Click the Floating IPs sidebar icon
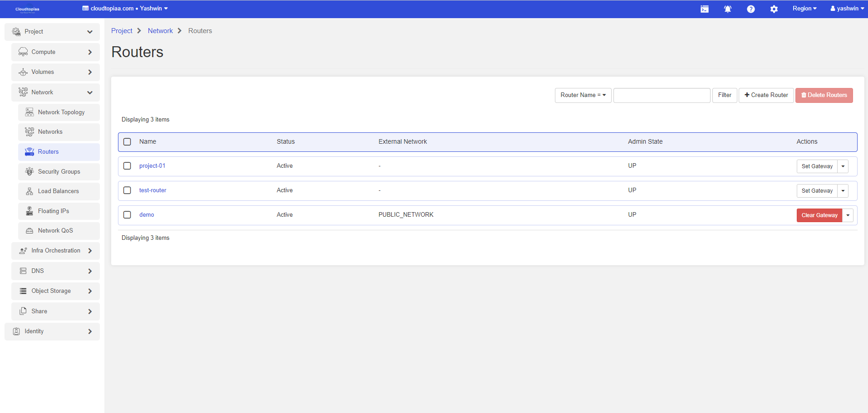Image resolution: width=868 pixels, height=413 pixels. 29,211
